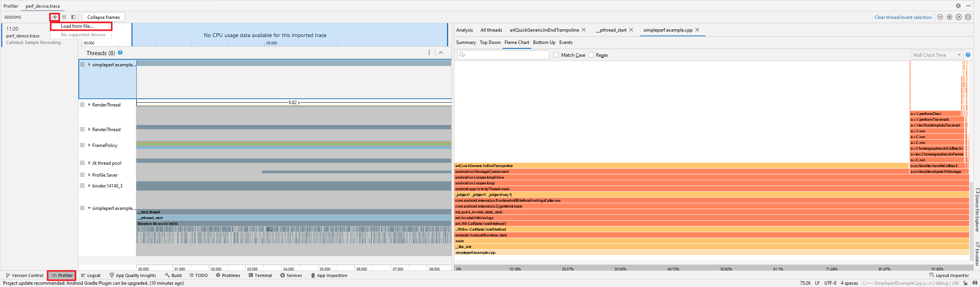The image size is (980, 287).
Task: Toggle the sessions sidebar panel icon
Action: pyautogui.click(x=73, y=17)
